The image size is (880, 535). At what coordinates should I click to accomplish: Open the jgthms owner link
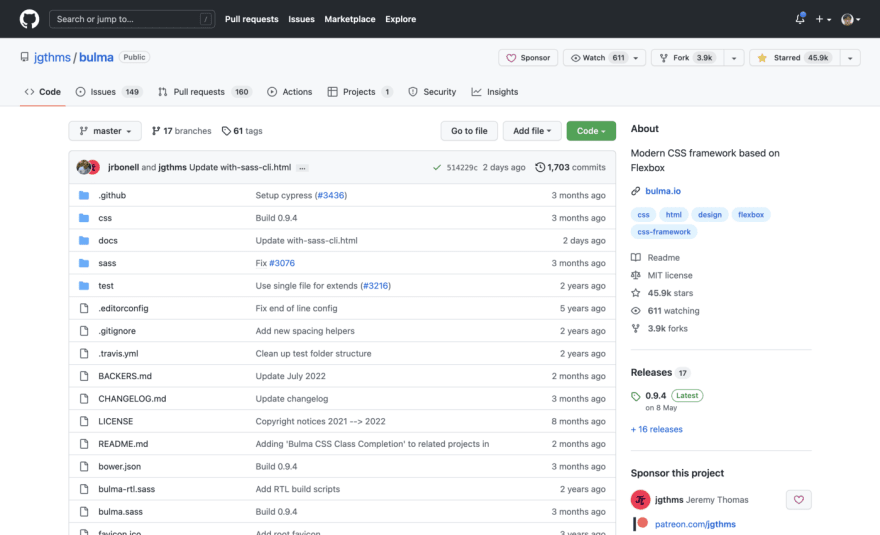click(52, 57)
